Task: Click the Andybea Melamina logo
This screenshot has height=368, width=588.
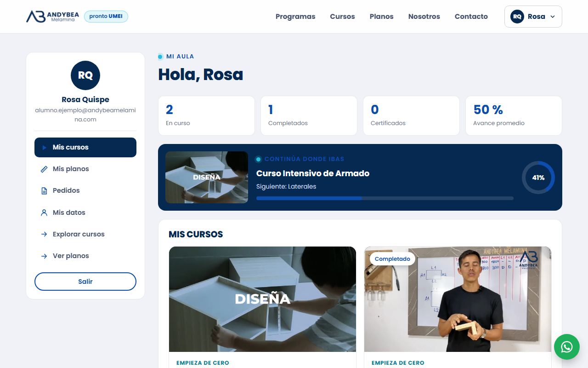Action: [x=52, y=17]
